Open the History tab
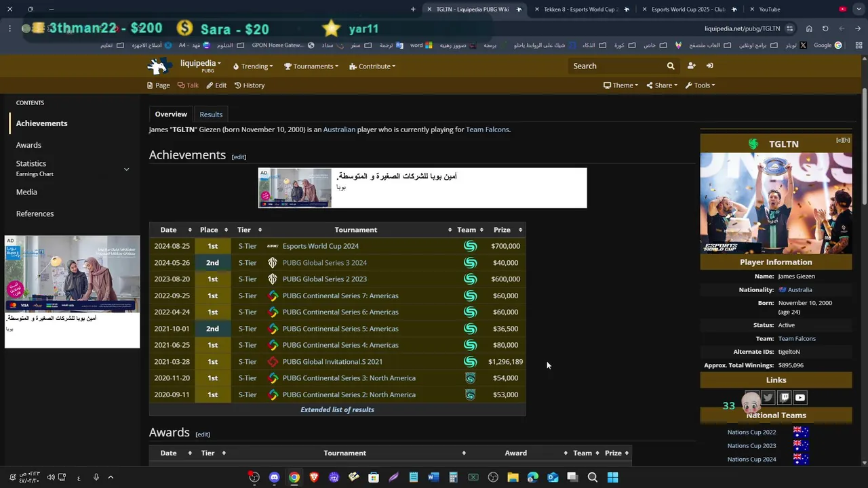Screen dimensions: 868x488 250,85
